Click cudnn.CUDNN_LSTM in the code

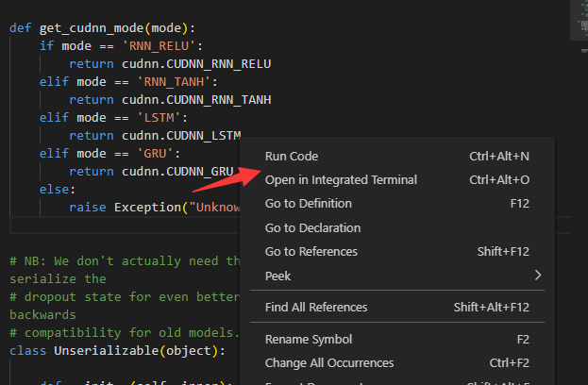(x=181, y=136)
